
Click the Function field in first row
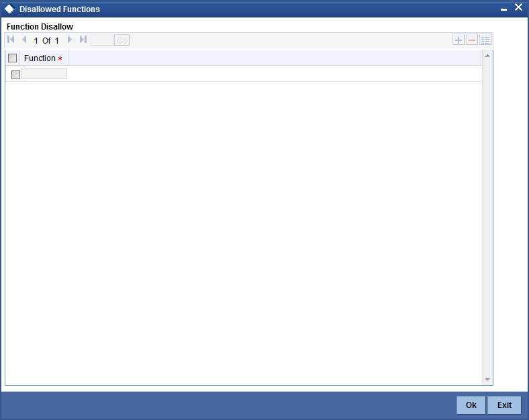point(44,74)
